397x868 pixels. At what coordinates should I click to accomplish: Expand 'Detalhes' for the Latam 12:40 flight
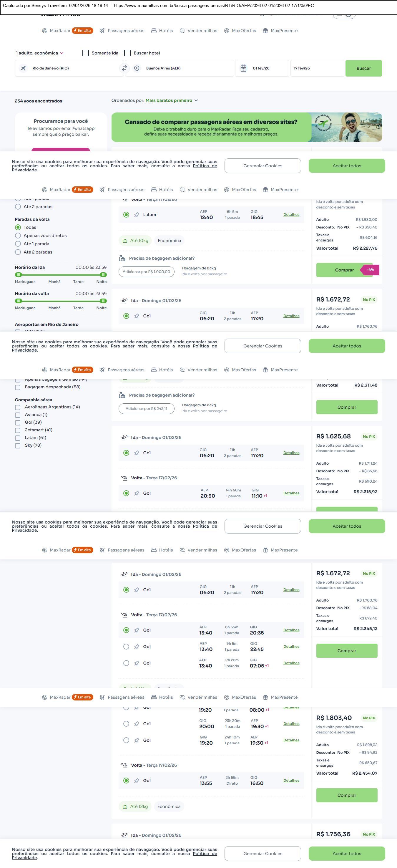[x=291, y=215]
